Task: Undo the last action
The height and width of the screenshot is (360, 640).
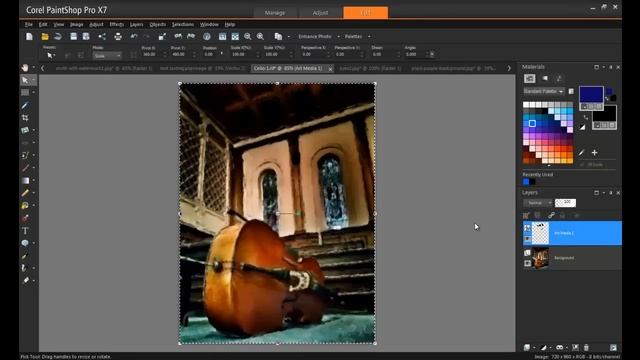Action: click(x=134, y=37)
